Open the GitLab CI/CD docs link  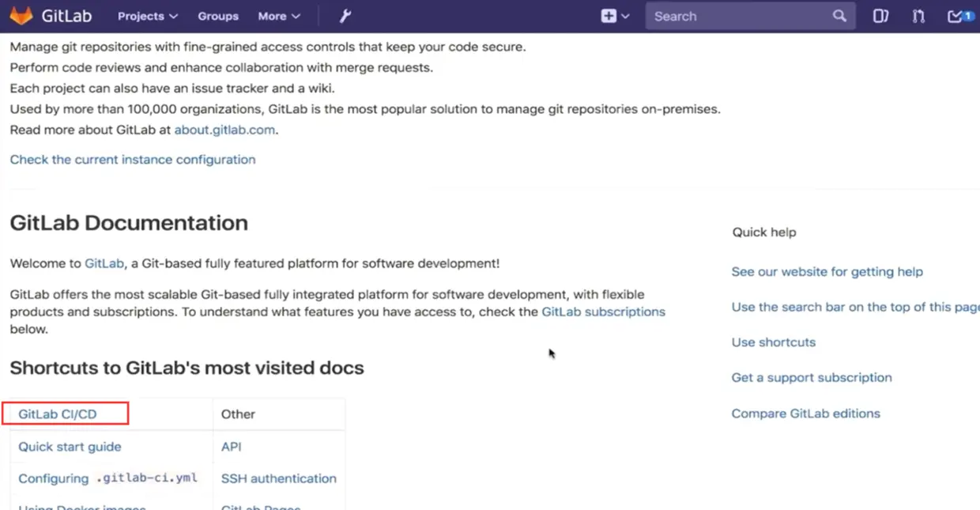click(58, 414)
